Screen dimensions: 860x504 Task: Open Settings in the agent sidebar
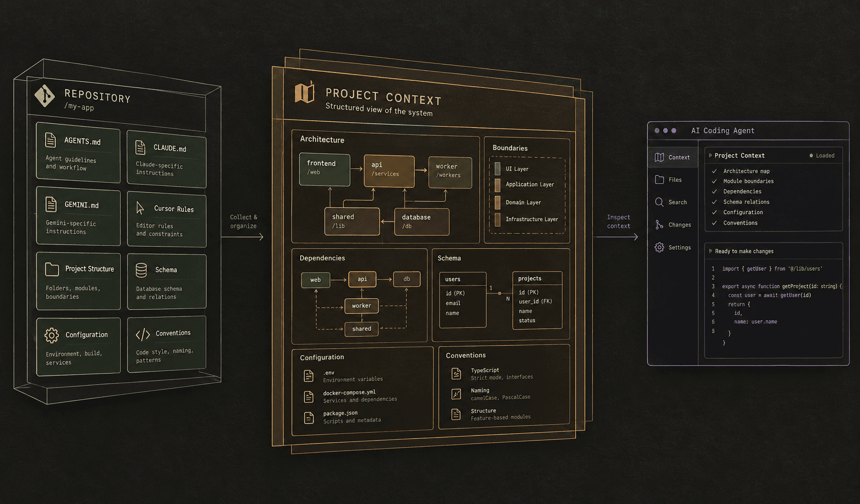(673, 247)
